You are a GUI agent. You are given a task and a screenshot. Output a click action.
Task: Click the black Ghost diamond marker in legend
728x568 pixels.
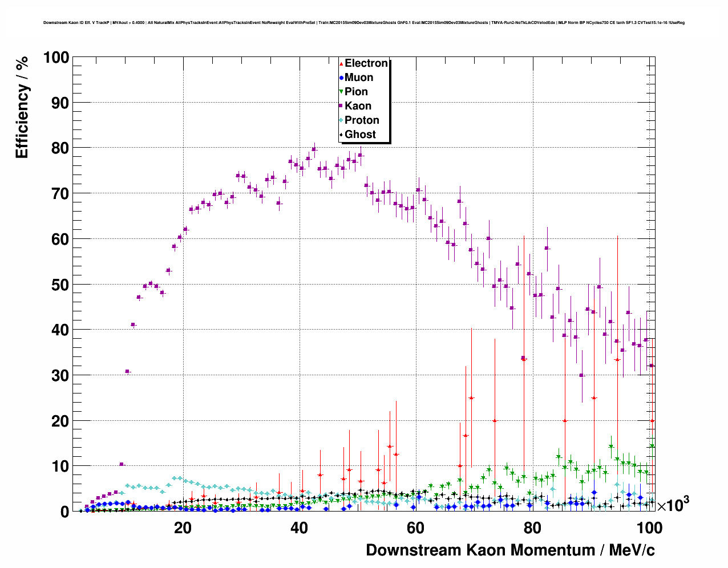pyautogui.click(x=341, y=135)
